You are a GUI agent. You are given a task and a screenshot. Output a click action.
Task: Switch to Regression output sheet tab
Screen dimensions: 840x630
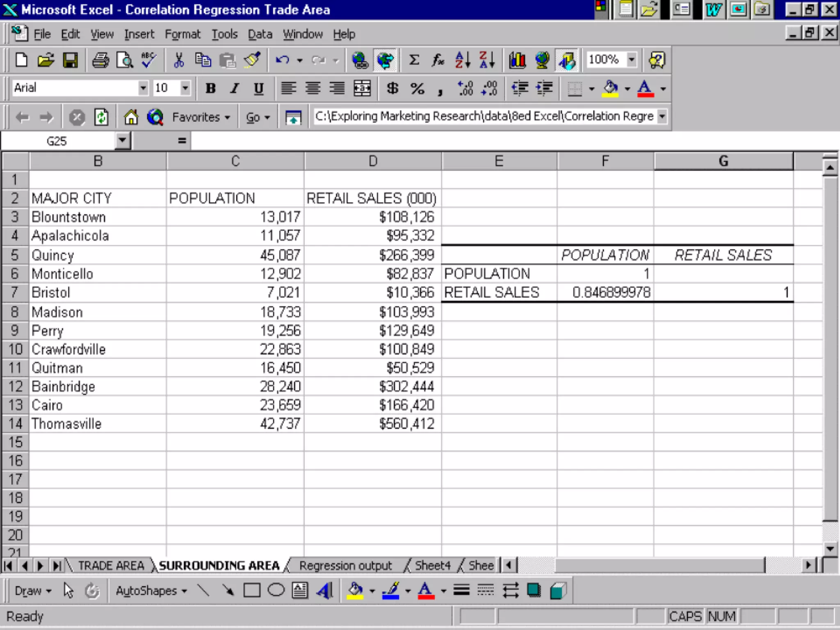click(x=345, y=566)
